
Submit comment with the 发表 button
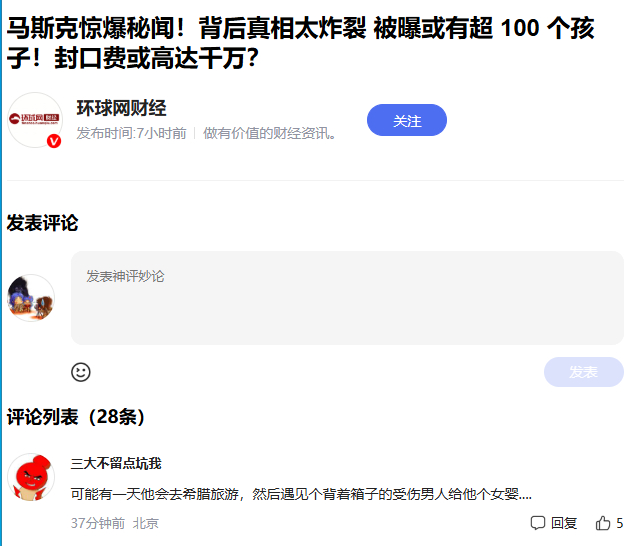point(583,372)
